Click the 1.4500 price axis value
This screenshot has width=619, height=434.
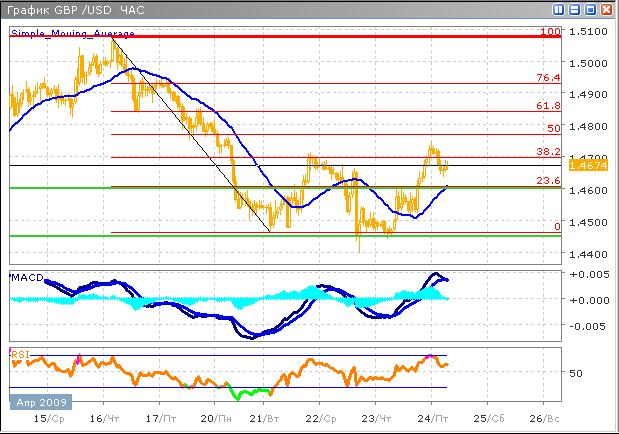[x=588, y=222]
